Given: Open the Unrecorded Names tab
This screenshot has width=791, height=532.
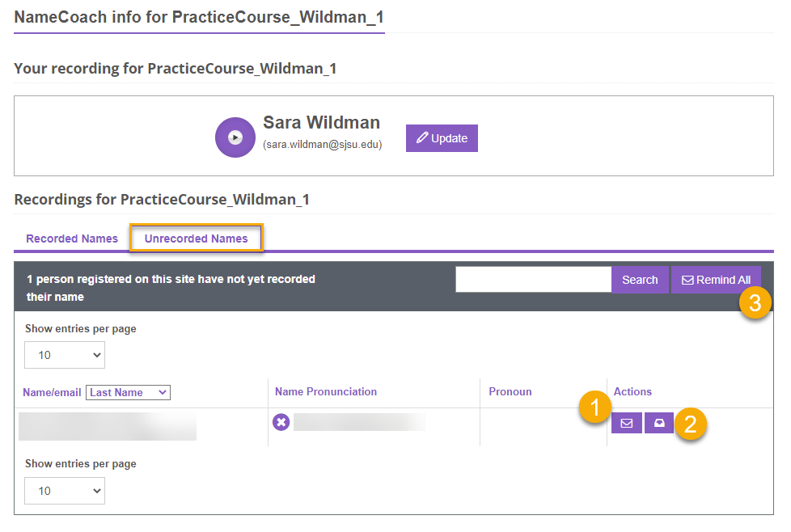Looking at the screenshot, I should 195,239.
